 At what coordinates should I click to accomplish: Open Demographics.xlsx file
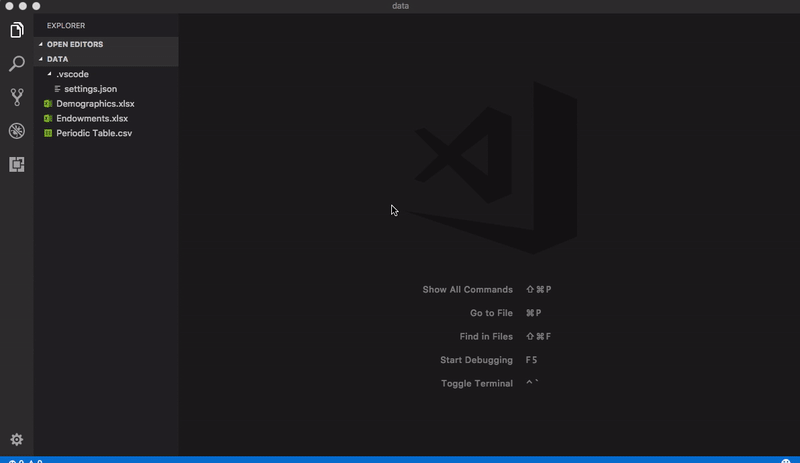(95, 104)
